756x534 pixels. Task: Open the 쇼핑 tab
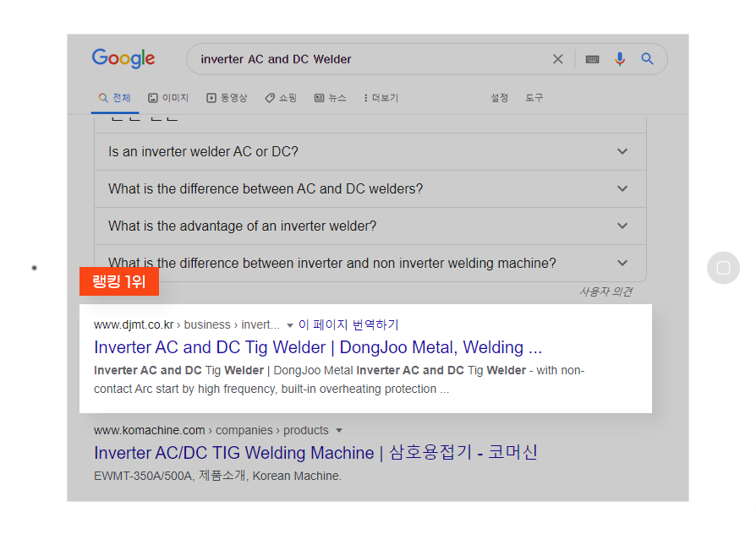(281, 98)
